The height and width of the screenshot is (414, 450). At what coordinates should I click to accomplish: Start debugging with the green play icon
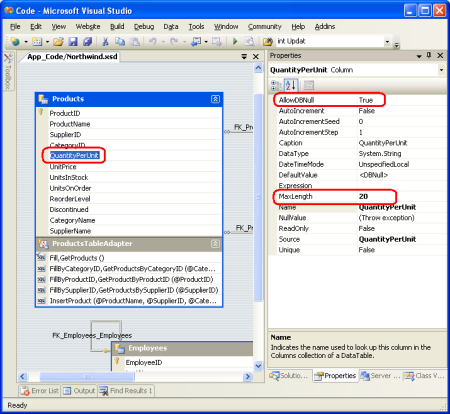pyautogui.click(x=235, y=41)
